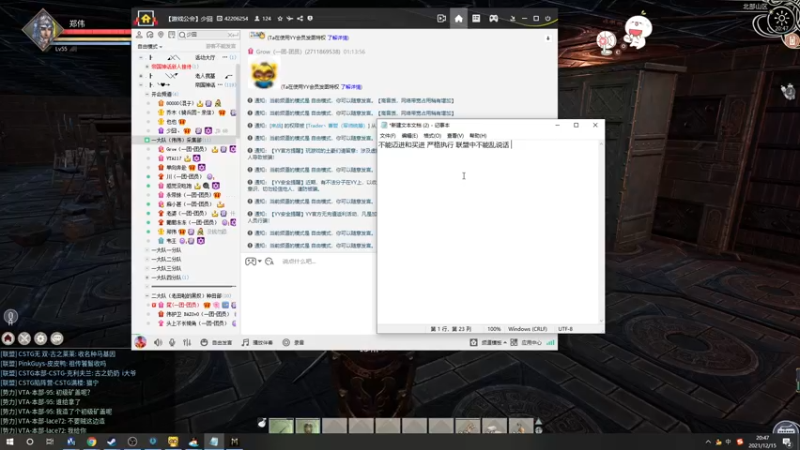Viewport: 800px width, 450px height.
Task: Focus the channel search field
Action: (x=208, y=35)
